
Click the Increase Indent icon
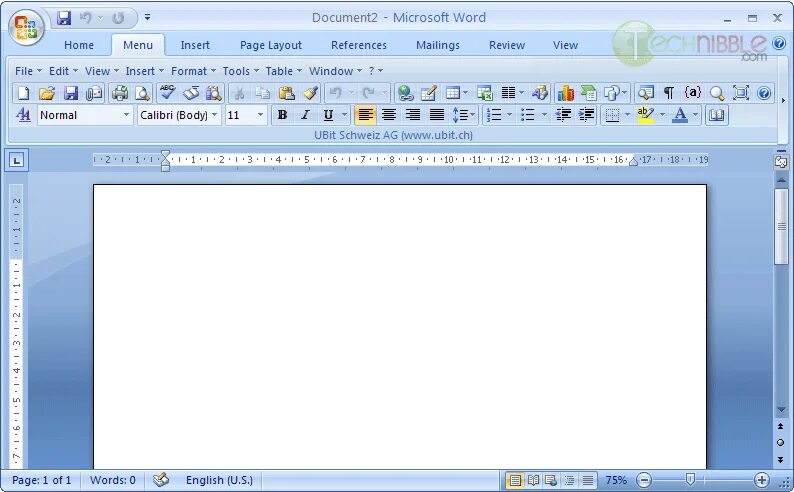(x=586, y=115)
